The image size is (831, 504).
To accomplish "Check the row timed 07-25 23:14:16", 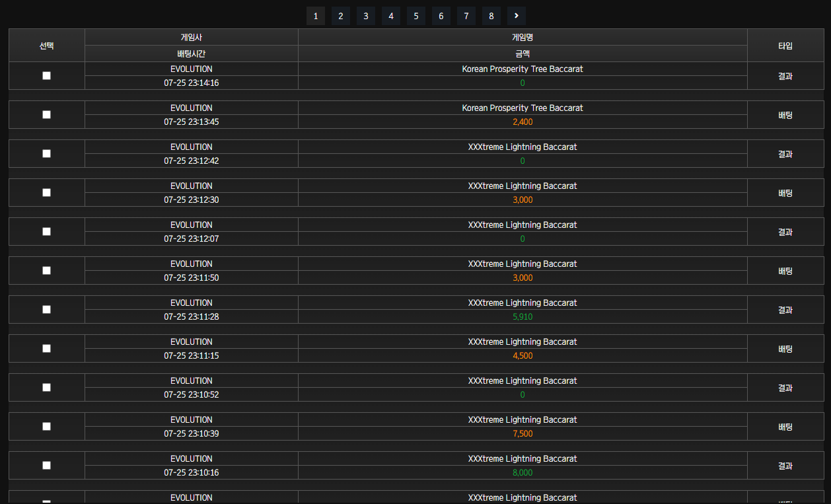I will (x=46, y=76).
